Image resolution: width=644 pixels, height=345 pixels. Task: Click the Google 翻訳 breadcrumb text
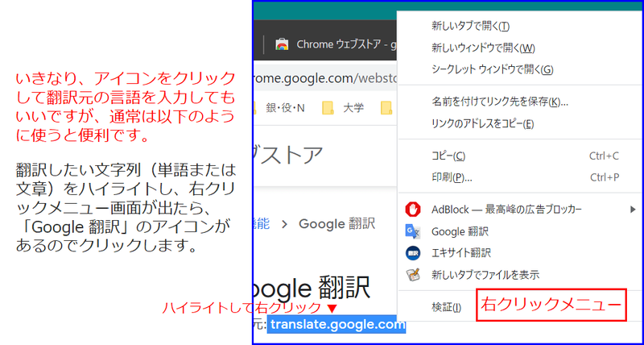pos(336,224)
